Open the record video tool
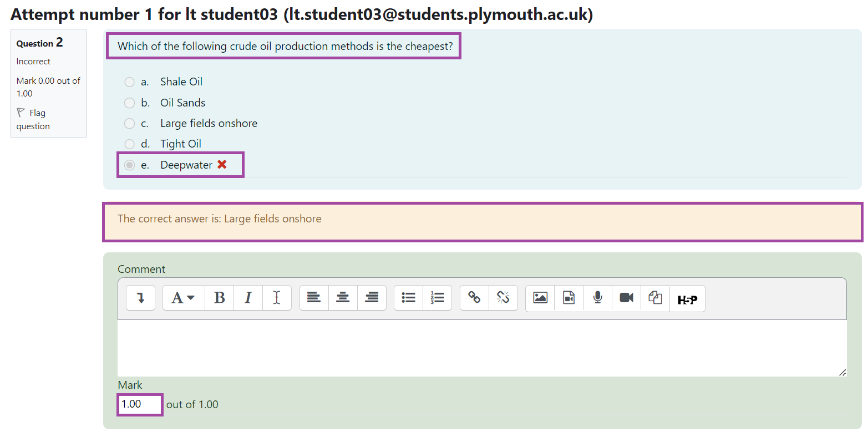The image size is (868, 437). tap(626, 298)
